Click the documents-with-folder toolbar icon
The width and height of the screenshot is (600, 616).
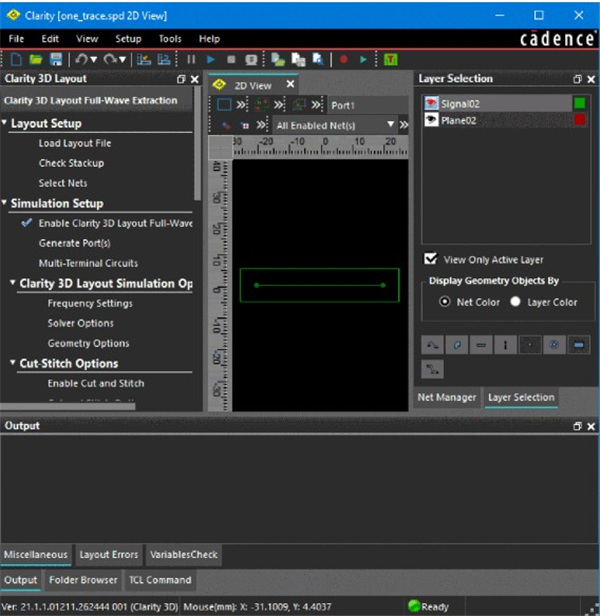coord(278,60)
